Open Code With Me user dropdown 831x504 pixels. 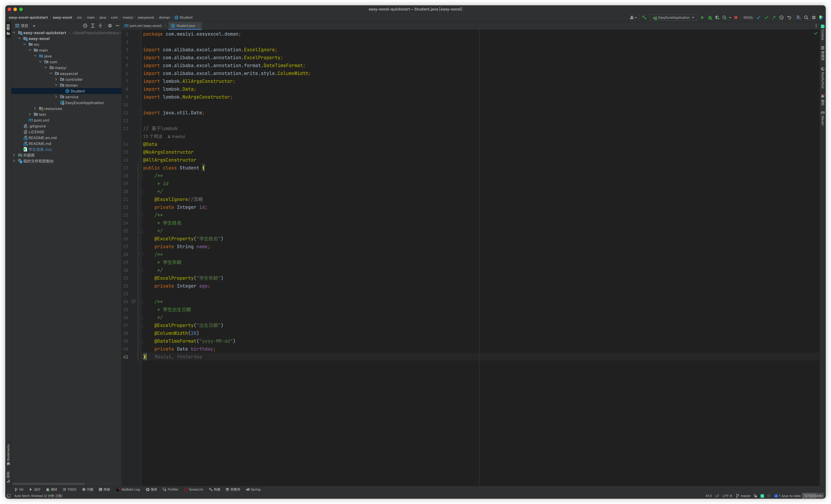pyautogui.click(x=633, y=17)
